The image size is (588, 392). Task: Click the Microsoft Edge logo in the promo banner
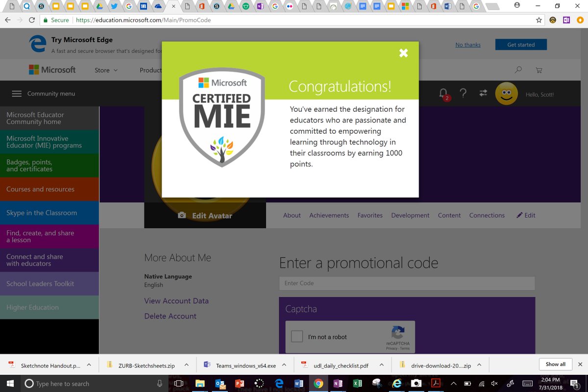[x=37, y=44]
